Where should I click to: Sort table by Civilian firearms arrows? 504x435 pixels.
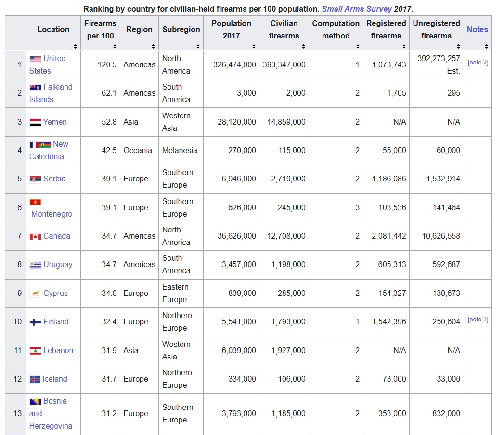(303, 46)
